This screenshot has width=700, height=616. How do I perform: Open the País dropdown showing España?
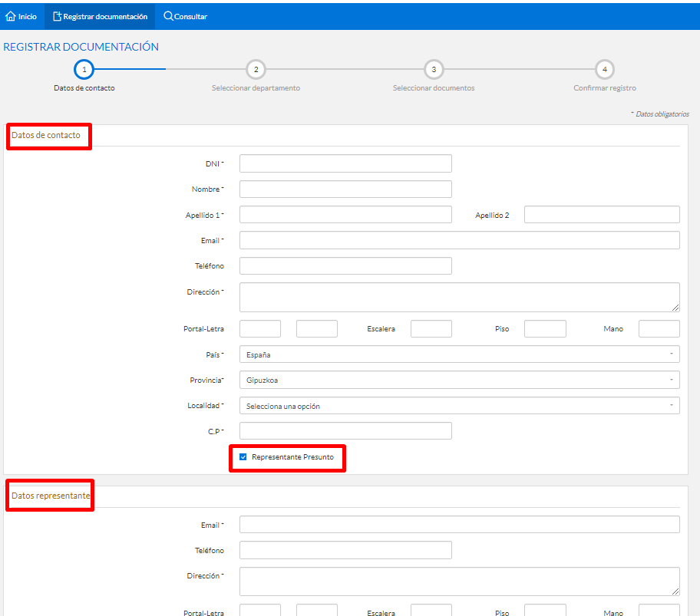pos(459,354)
